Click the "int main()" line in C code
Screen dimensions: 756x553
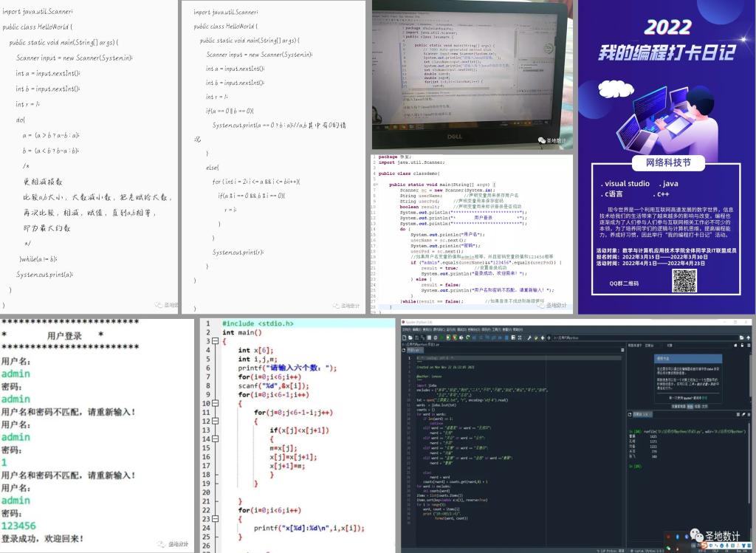tap(242, 332)
